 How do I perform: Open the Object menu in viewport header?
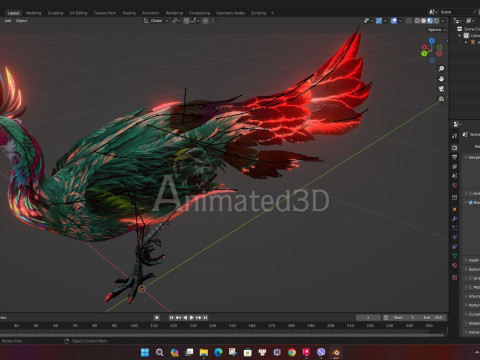pos(21,21)
